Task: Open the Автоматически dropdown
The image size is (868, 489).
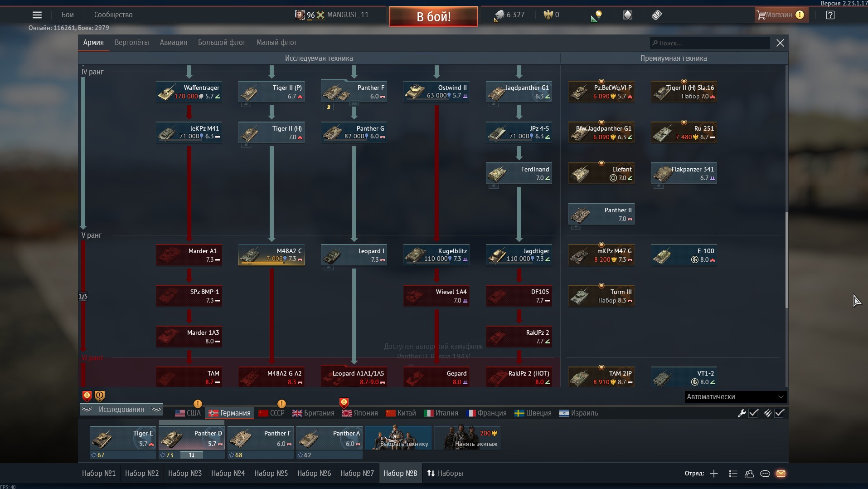Action: point(735,397)
